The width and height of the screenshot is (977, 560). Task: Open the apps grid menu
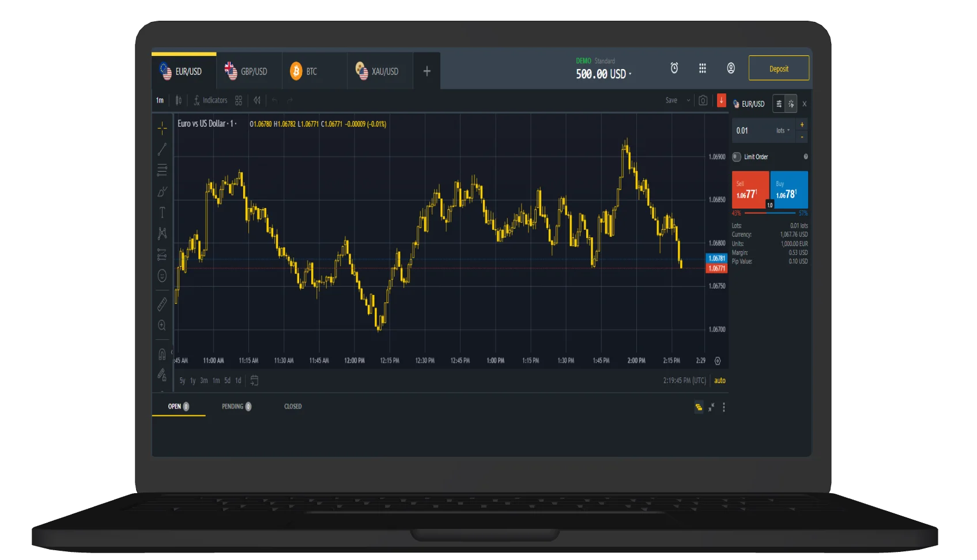coord(703,68)
